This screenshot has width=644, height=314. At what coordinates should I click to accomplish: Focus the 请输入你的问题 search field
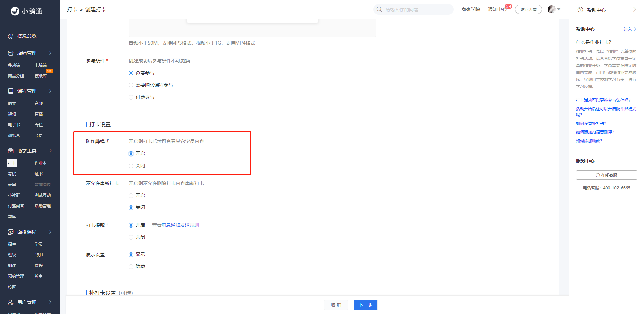pos(414,9)
